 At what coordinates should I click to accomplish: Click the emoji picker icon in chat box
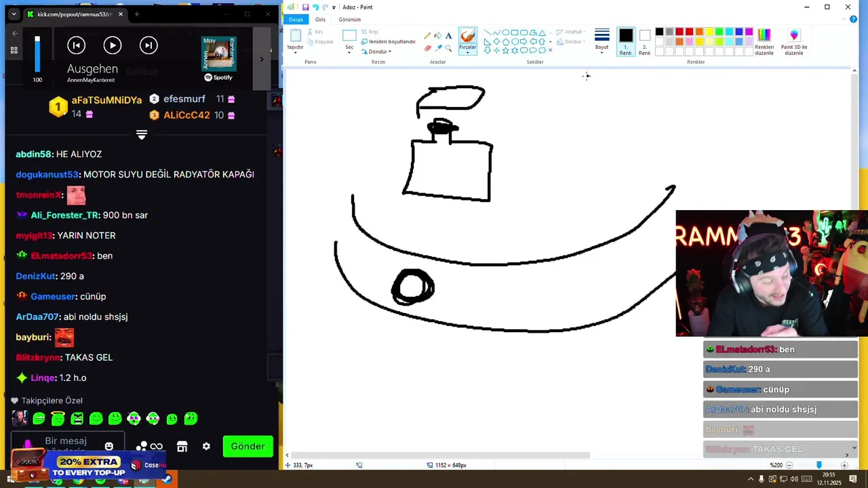coord(108,446)
